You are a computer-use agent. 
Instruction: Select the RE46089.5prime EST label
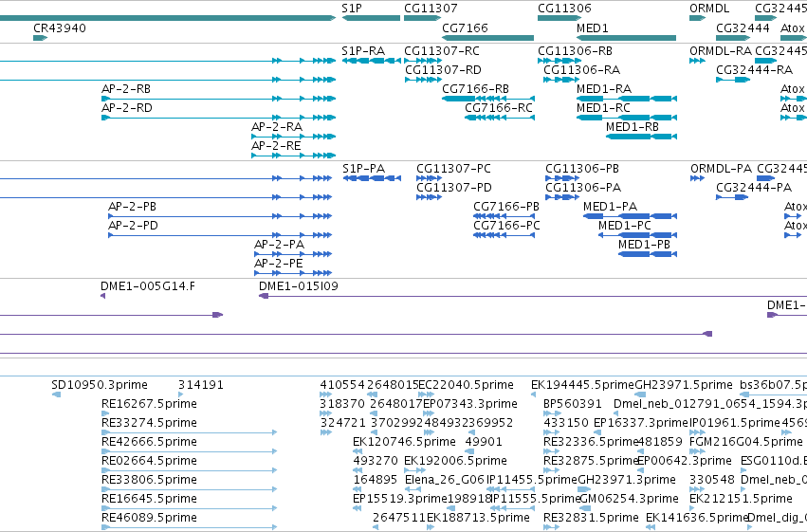click(149, 518)
